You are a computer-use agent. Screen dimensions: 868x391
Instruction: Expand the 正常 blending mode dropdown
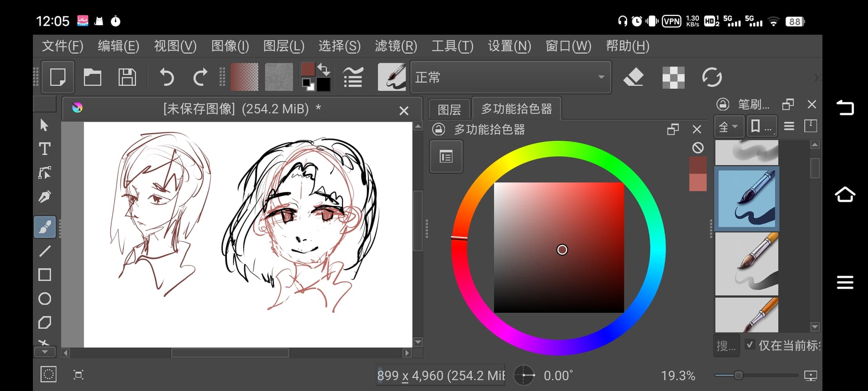pos(510,77)
